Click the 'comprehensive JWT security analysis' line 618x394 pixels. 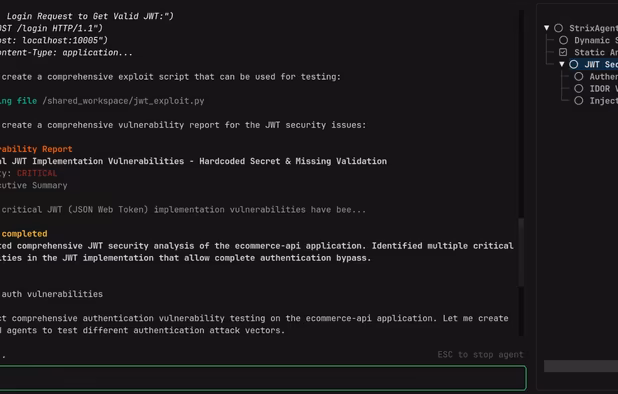tap(257, 246)
